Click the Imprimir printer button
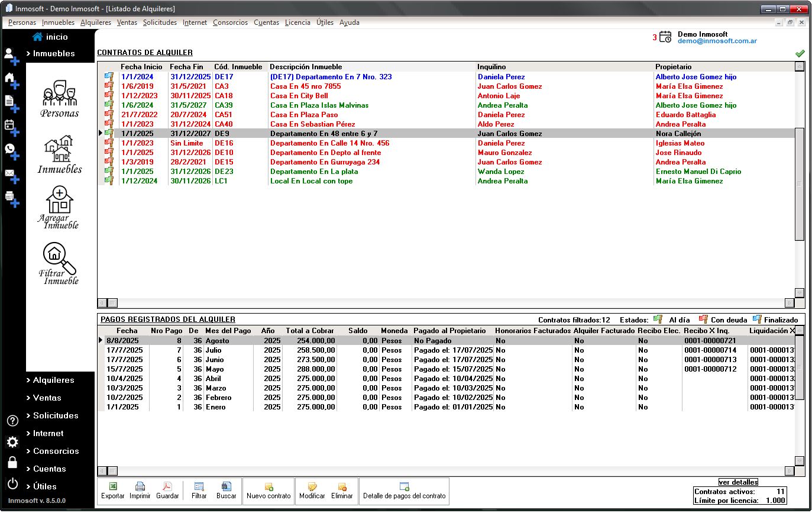Image resolution: width=812 pixels, height=513 pixels. coord(140,491)
